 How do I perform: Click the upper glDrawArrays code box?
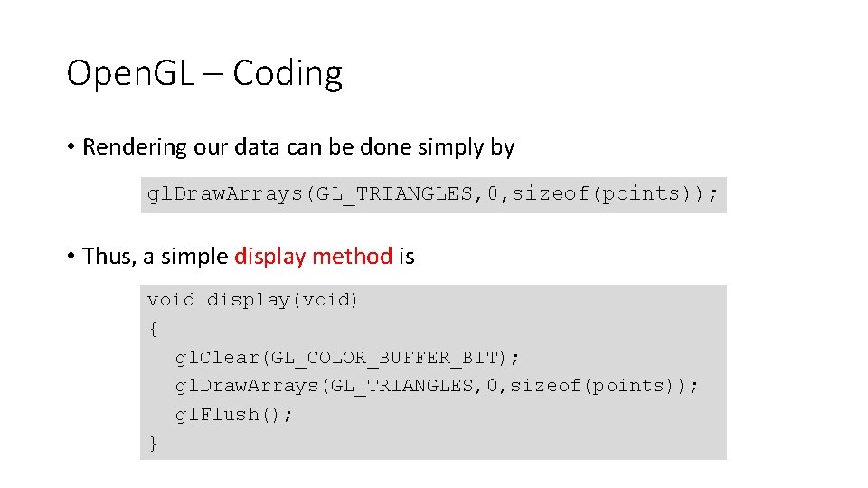pos(433,195)
